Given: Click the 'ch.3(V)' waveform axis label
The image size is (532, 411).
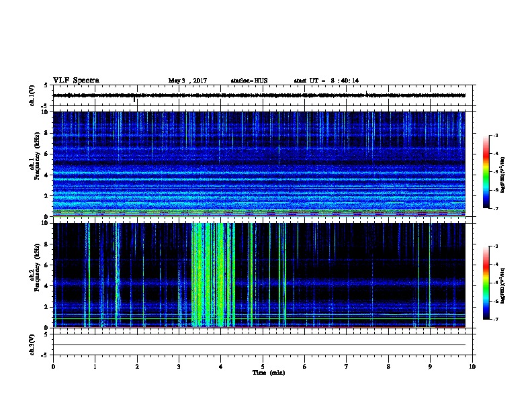Looking at the screenshot, I should tap(32, 345).
